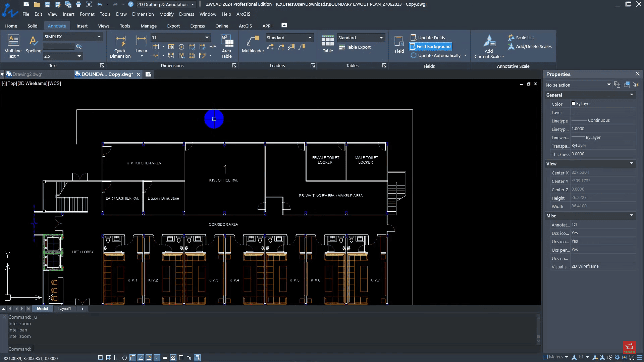Toggle Field Background option
The height and width of the screenshot is (362, 644).
click(430, 46)
